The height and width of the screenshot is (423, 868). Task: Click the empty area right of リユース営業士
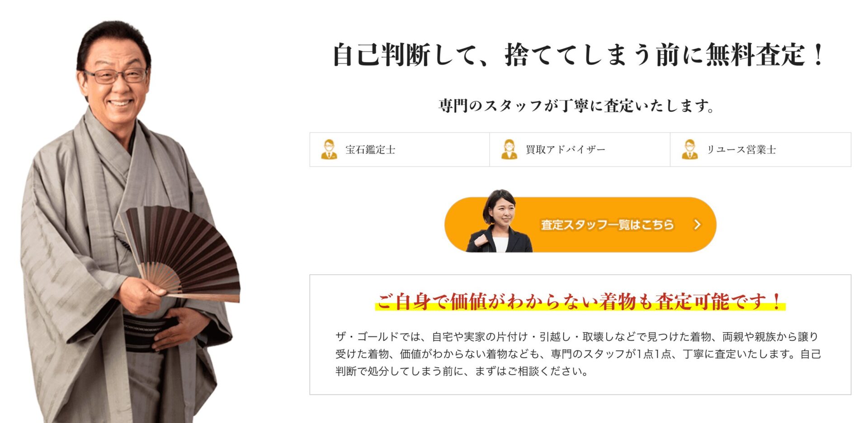814,150
